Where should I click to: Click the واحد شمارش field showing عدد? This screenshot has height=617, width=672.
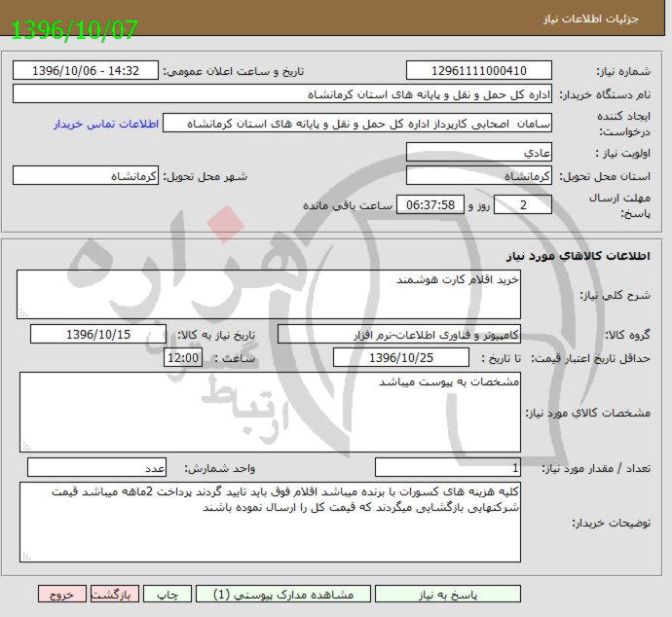pyautogui.click(x=96, y=467)
